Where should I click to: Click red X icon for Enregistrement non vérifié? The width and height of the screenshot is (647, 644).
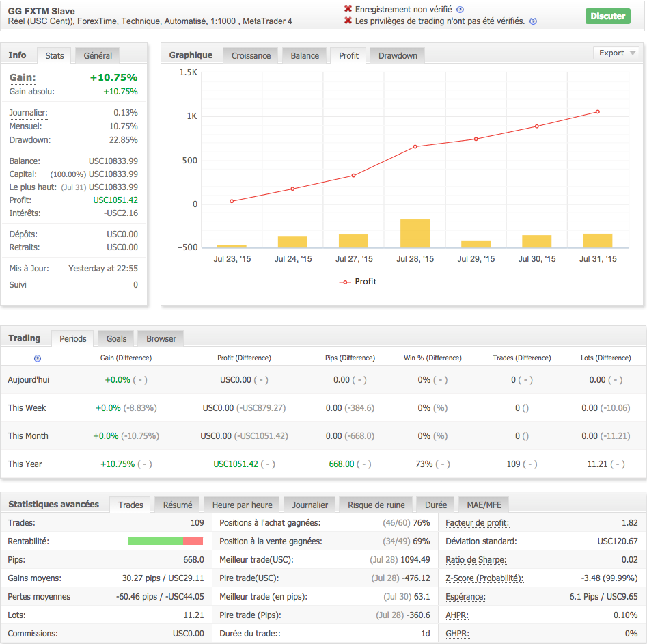coord(348,10)
